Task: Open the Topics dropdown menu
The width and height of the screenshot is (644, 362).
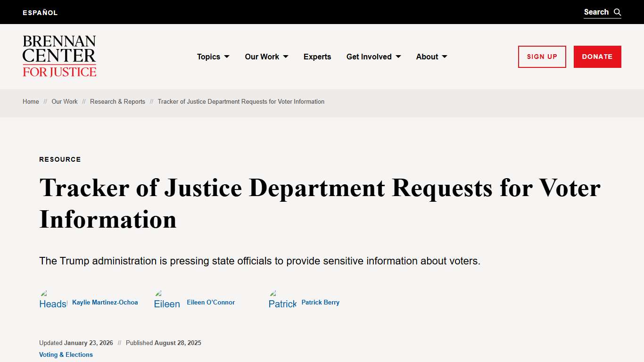Action: click(x=213, y=57)
